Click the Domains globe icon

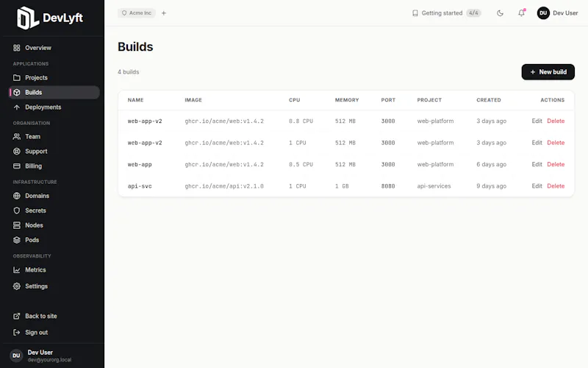tap(16, 196)
